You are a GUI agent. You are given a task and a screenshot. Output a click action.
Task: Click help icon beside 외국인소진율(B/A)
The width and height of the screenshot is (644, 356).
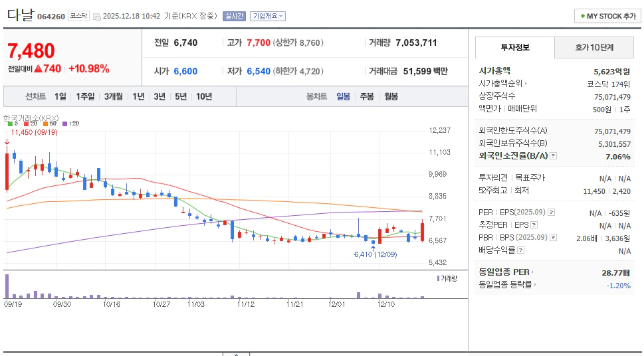(553, 156)
